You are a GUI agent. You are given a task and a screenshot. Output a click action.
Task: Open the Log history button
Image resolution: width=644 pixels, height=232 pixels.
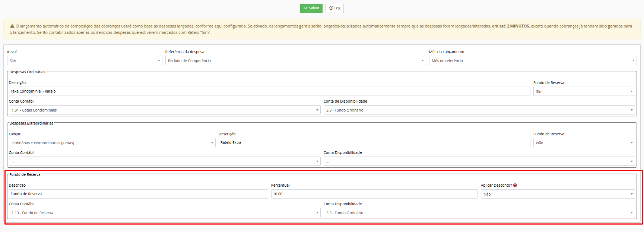334,8
